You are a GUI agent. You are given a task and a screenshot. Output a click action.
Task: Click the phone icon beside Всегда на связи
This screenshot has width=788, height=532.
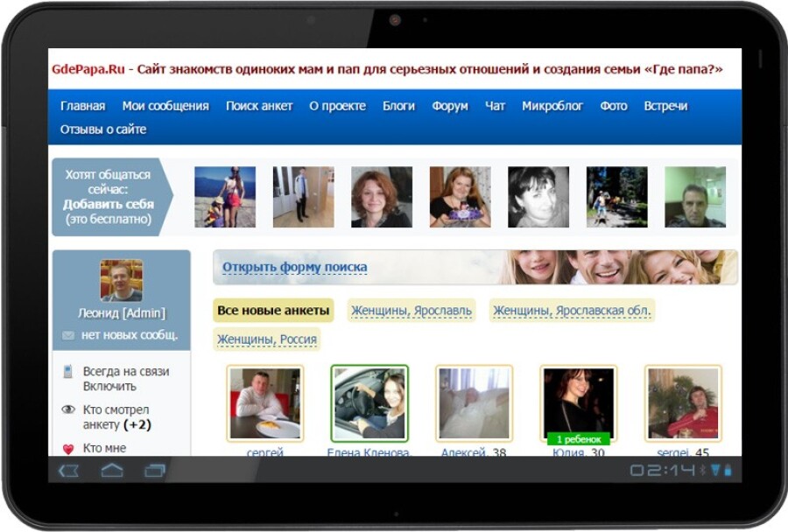tap(68, 372)
